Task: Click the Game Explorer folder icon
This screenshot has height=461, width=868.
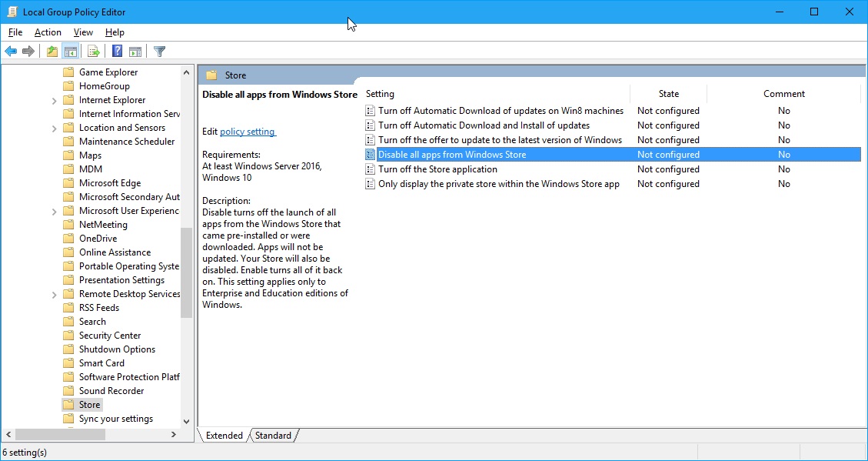Action: (x=68, y=72)
